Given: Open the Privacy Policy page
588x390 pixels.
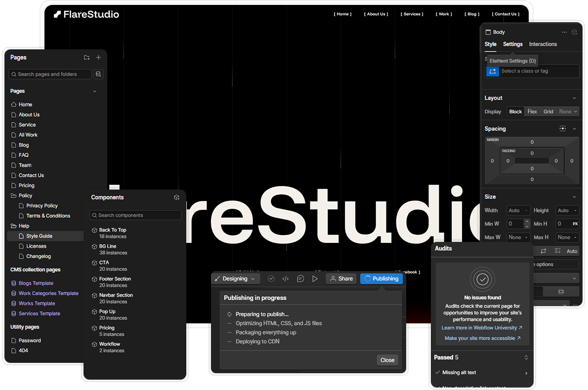Looking at the screenshot, I should pyautogui.click(x=42, y=206).
